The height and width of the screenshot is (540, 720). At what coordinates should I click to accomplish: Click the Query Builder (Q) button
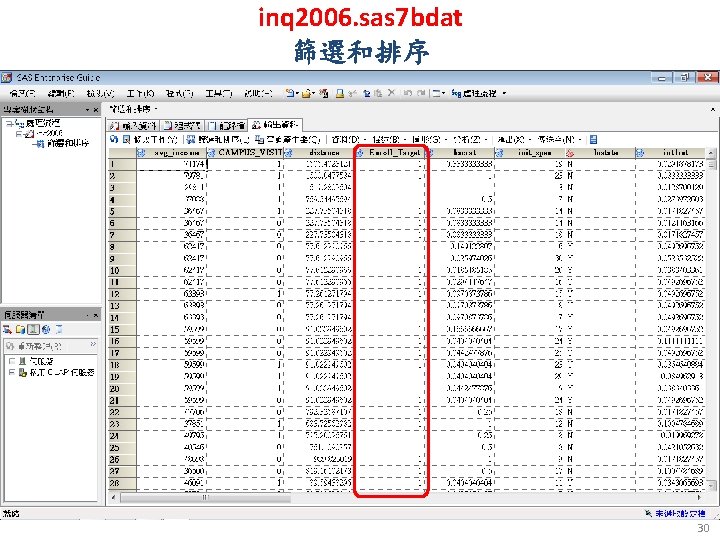click(x=288, y=139)
